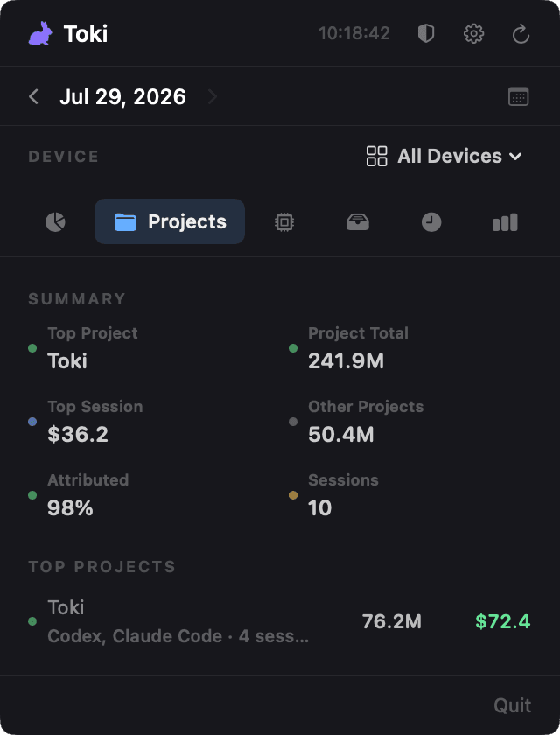
Task: Click the purple rabbit Toki logo
Action: (40, 34)
